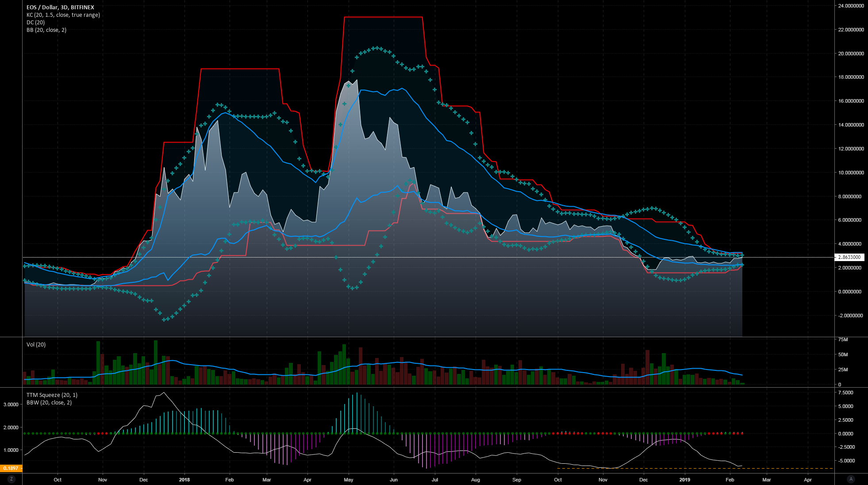Click the 24.0000000 price scale label
Screen dimensions: 868x485
[x=851, y=6]
